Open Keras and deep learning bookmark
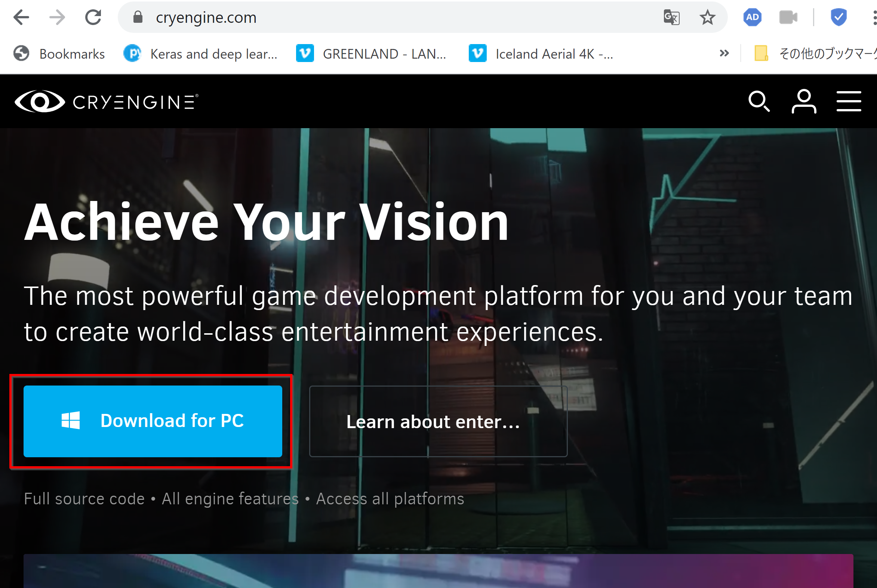The image size is (877, 588). (x=200, y=54)
